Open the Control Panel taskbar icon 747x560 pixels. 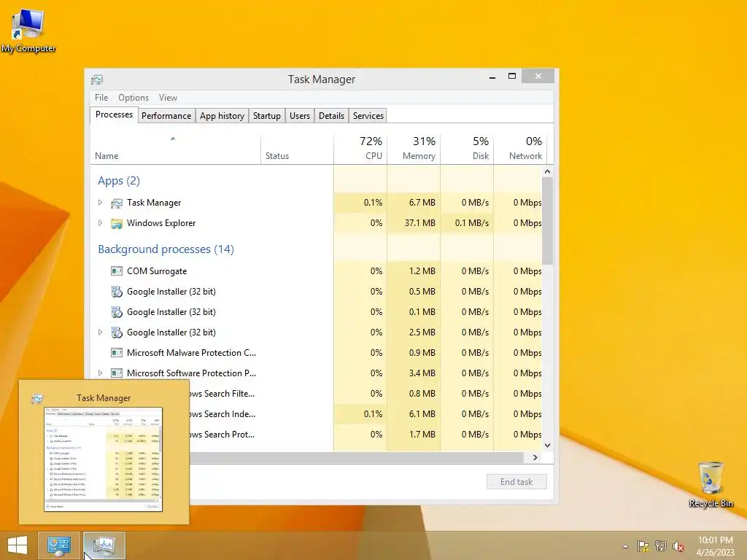(59, 545)
